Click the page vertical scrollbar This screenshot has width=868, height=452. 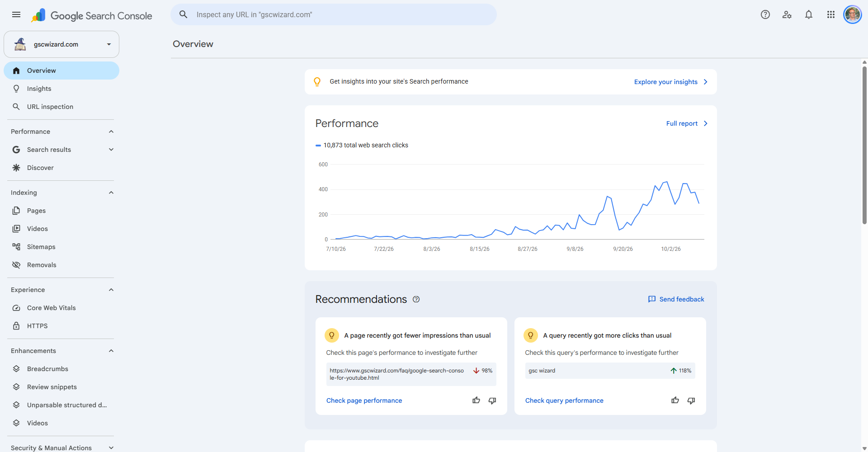[x=864, y=145]
